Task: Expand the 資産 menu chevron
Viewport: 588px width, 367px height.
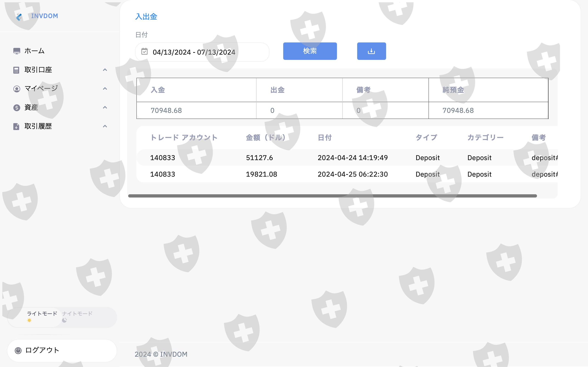Action: click(x=105, y=107)
